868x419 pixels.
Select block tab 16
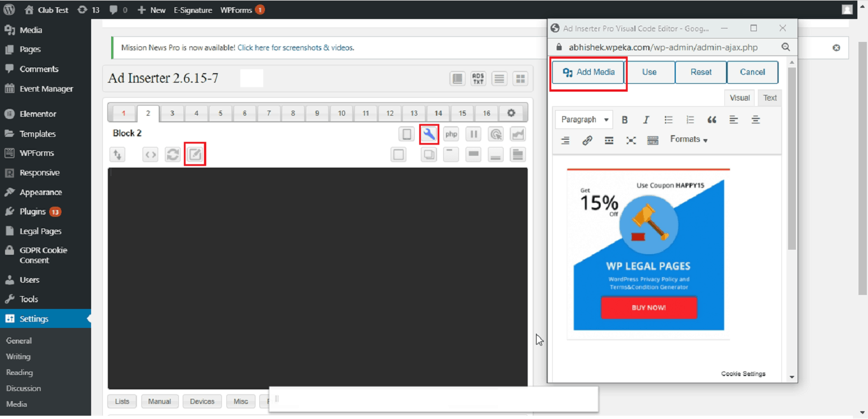pyautogui.click(x=487, y=113)
